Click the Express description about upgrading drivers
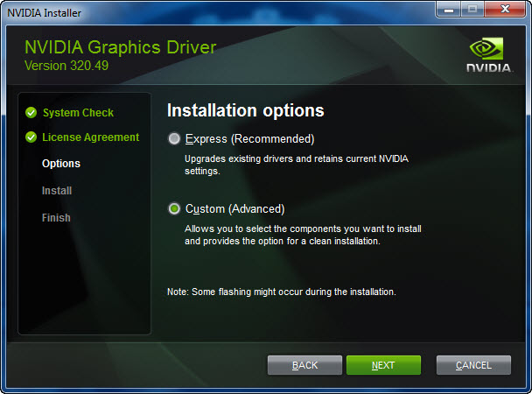532x394 pixels. 297,165
